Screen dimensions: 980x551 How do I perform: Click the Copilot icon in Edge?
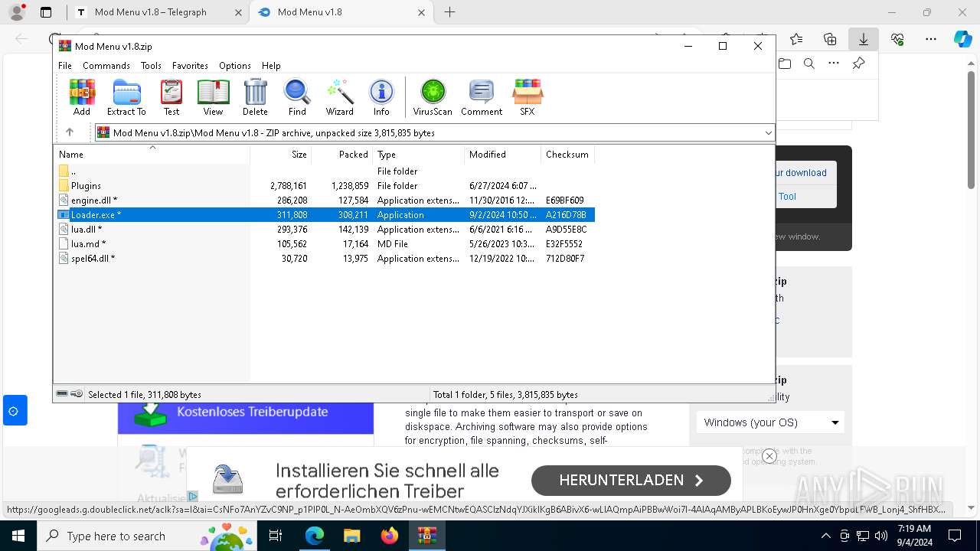(x=963, y=39)
